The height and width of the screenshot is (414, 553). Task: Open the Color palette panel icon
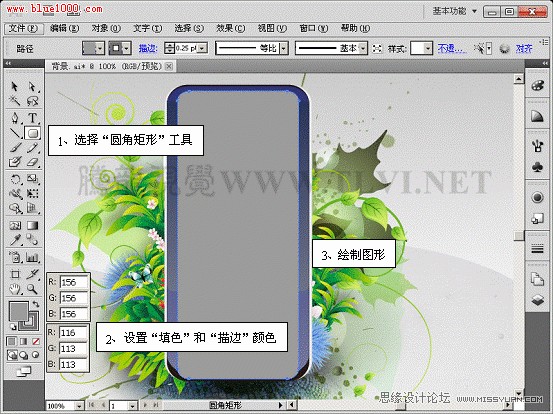537,86
